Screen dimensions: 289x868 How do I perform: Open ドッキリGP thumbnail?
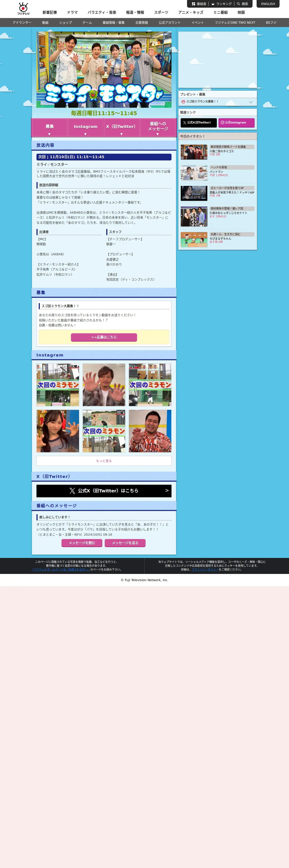pyautogui.click(x=194, y=193)
